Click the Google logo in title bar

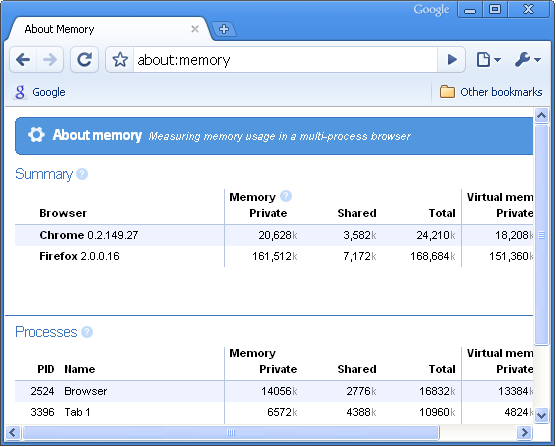[x=431, y=10]
